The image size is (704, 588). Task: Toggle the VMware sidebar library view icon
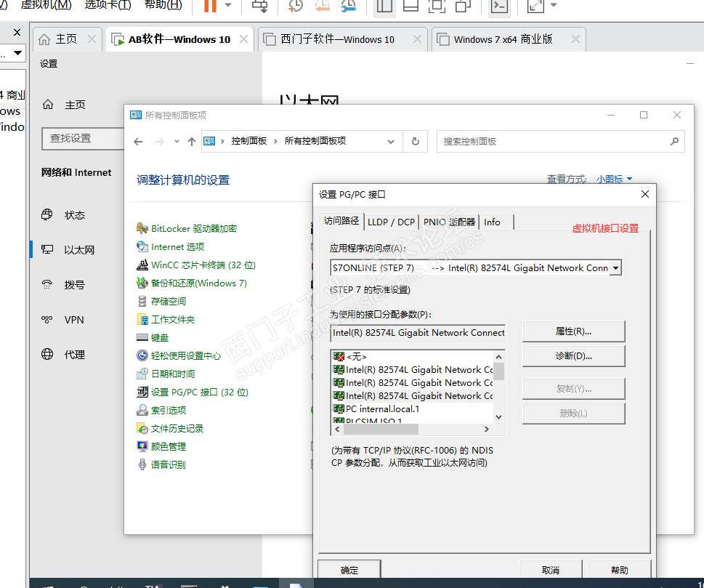384,5
